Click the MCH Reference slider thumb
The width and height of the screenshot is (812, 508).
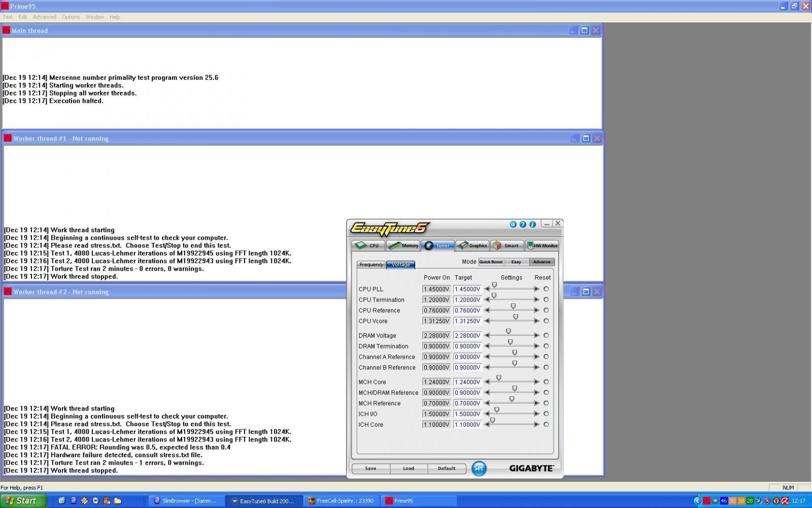[512, 399]
